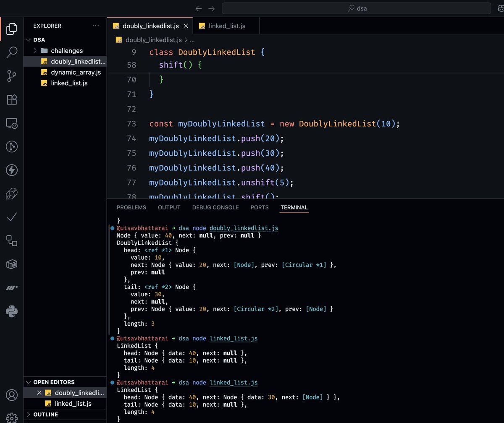Screen dimensions: 504x423
Task: Close doubly_linkedli… in Open Editors
Action: 39,393
